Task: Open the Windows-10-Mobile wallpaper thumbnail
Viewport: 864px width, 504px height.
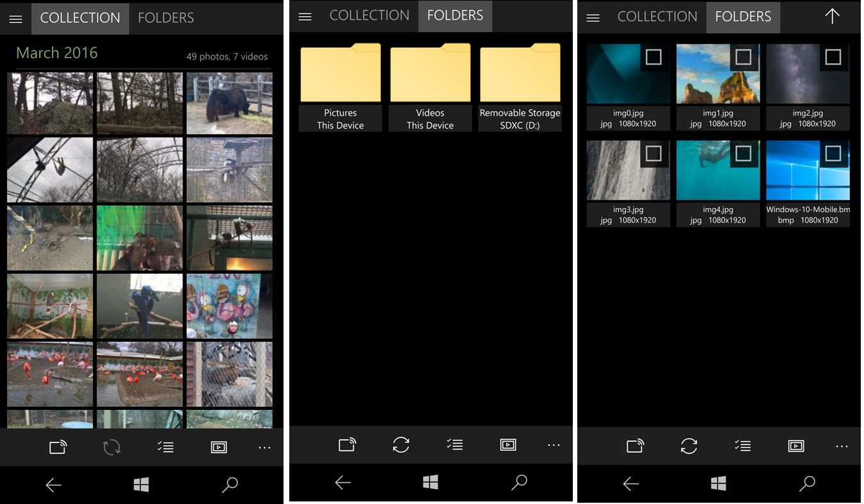Action: 808,170
